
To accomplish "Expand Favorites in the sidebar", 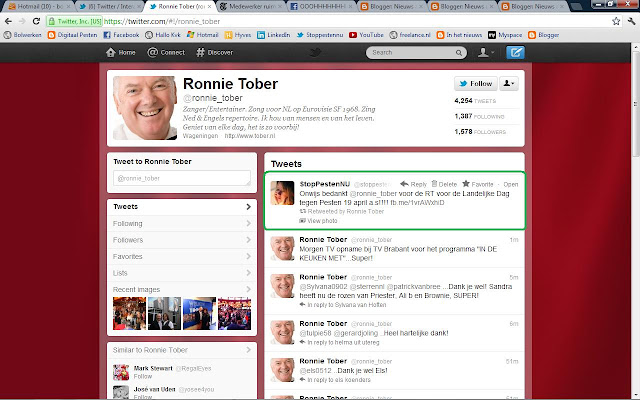I will [x=182, y=256].
